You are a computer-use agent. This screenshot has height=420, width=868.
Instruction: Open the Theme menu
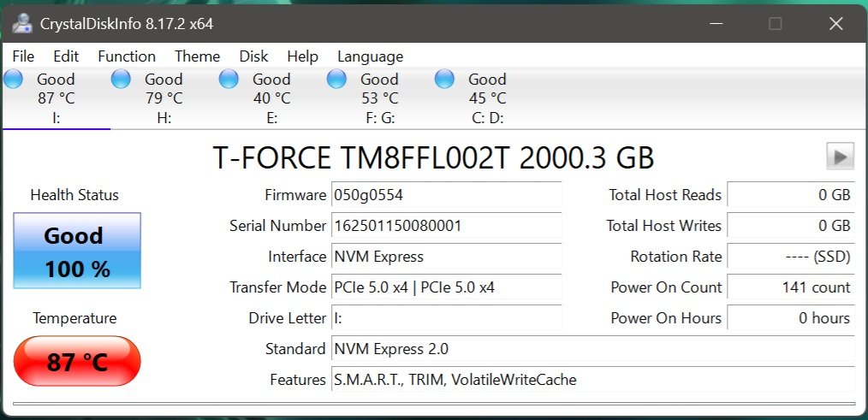[x=197, y=56]
